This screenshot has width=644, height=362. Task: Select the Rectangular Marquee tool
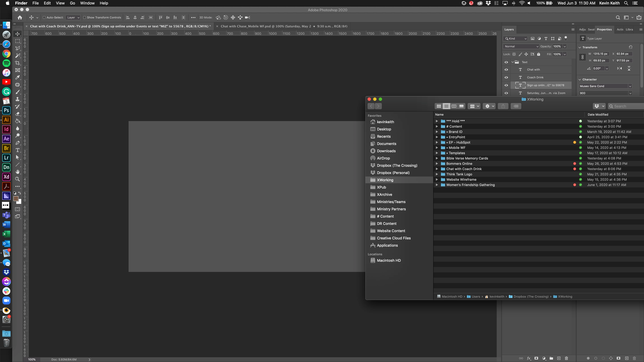pos(17,41)
